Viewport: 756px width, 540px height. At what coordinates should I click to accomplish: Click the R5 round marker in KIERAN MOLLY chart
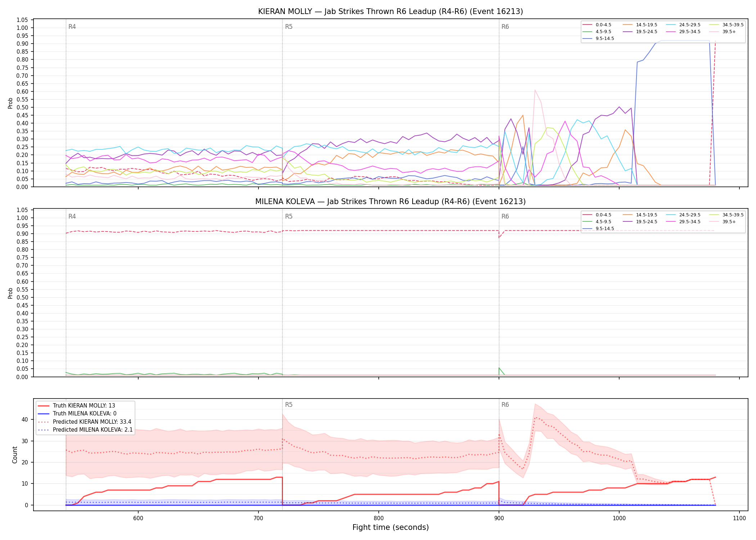coord(289,27)
